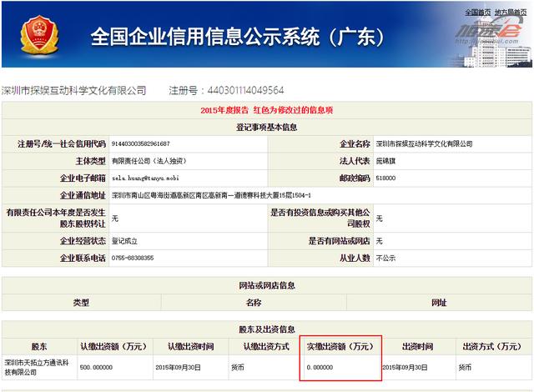Click legal representative name value
534x392 pixels.
386,161
